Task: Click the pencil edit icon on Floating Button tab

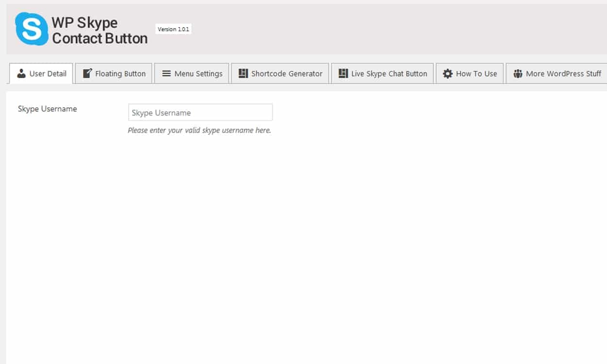Action: 87,73
